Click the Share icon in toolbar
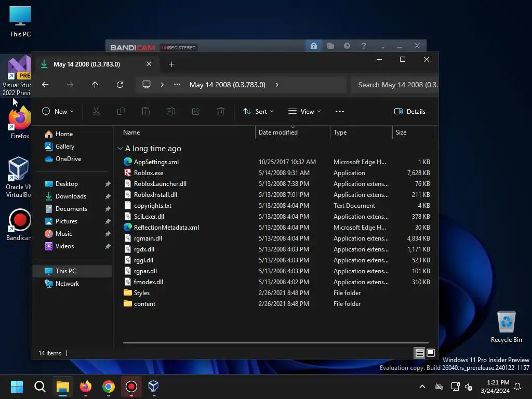This screenshot has height=399, width=532. (x=196, y=111)
